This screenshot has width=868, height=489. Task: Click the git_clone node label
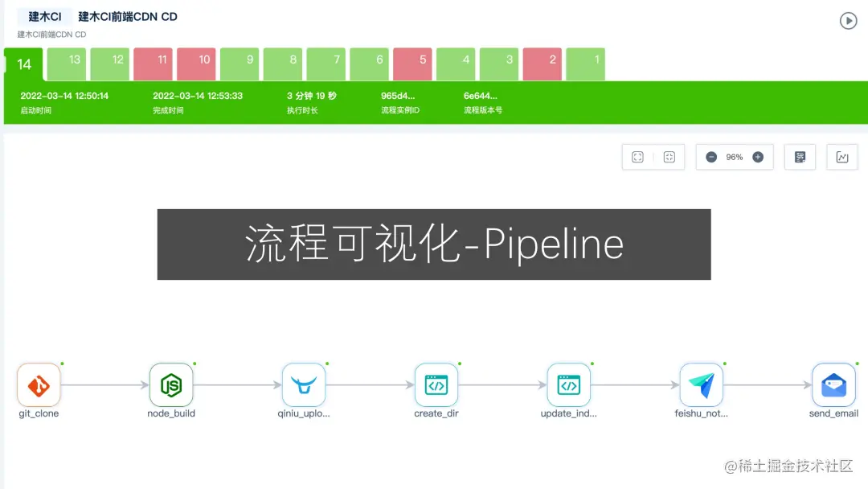39,413
